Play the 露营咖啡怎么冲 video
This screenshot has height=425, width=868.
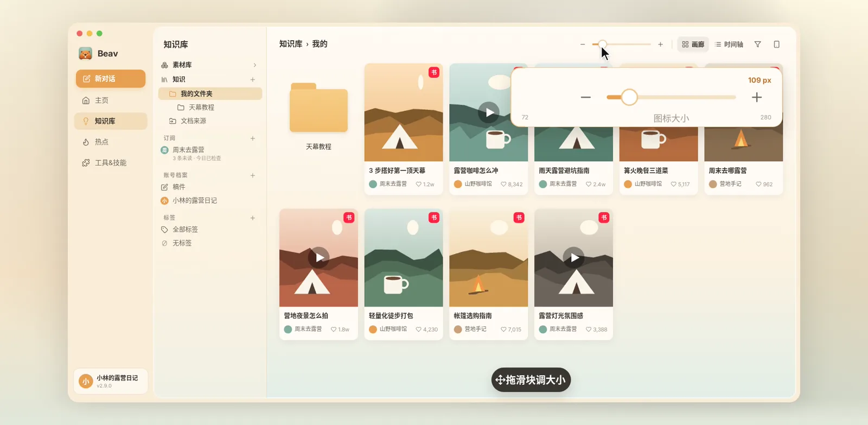click(x=489, y=112)
